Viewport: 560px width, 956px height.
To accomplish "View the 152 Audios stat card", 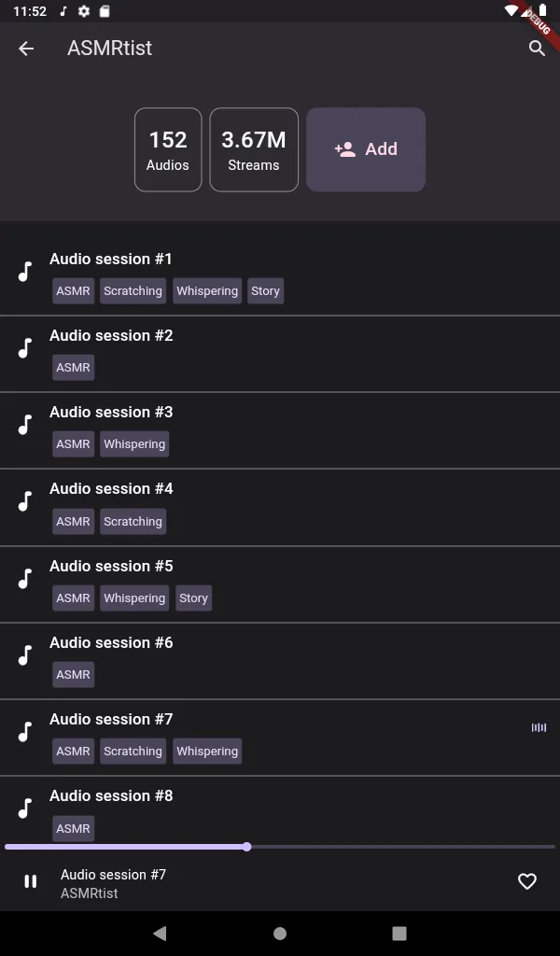I will click(x=168, y=149).
